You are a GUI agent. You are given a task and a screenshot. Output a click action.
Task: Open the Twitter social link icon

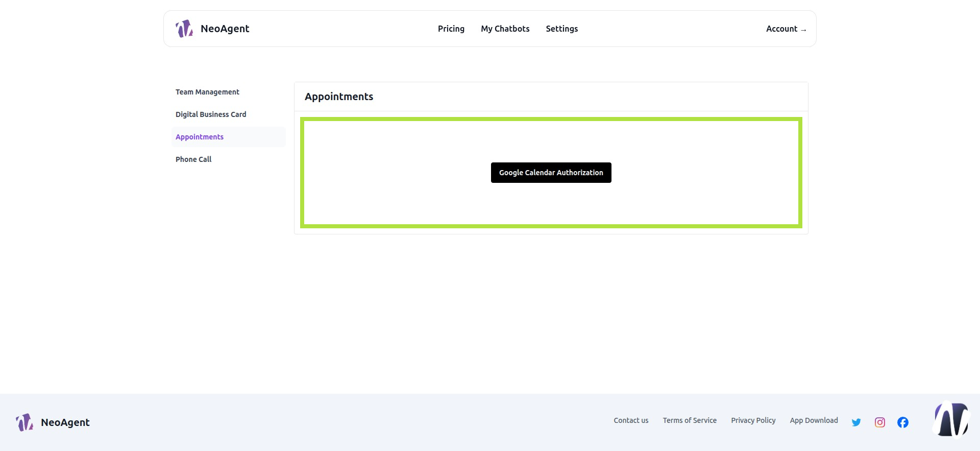(x=856, y=422)
